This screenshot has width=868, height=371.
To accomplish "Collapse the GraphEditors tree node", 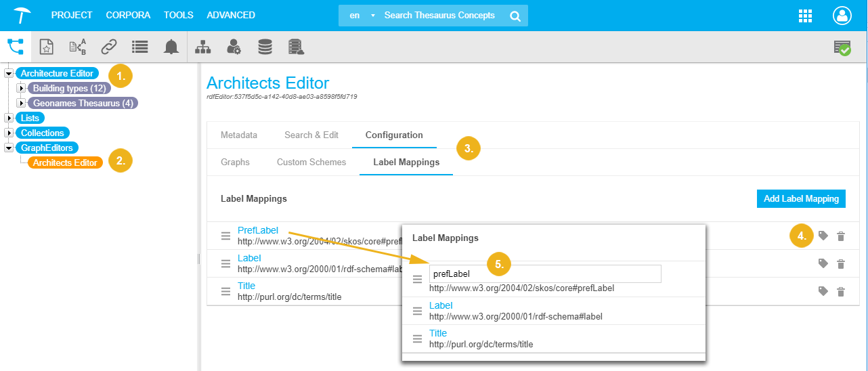I will coord(9,148).
